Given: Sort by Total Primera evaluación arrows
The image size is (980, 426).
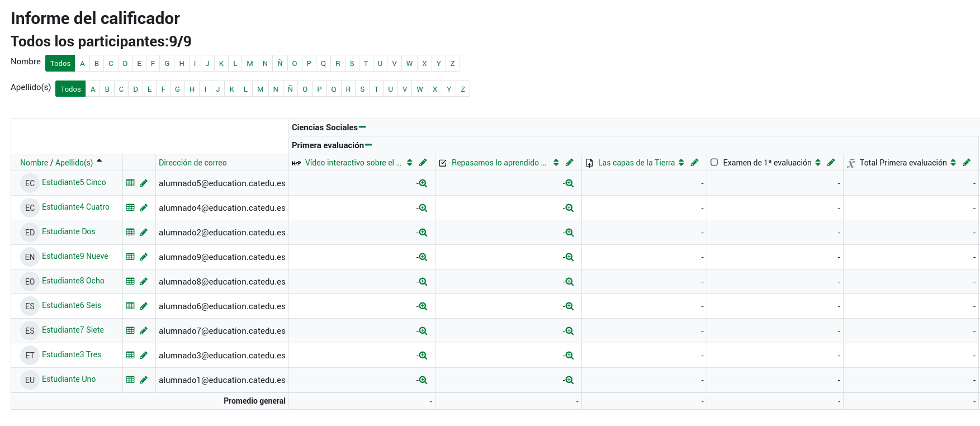Looking at the screenshot, I should coord(953,163).
